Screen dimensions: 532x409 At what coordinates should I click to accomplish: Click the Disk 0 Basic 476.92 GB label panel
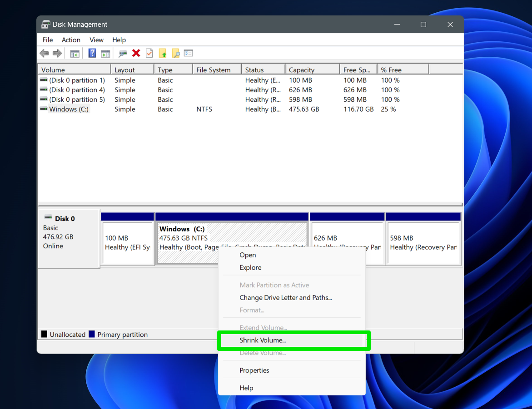[x=69, y=239]
